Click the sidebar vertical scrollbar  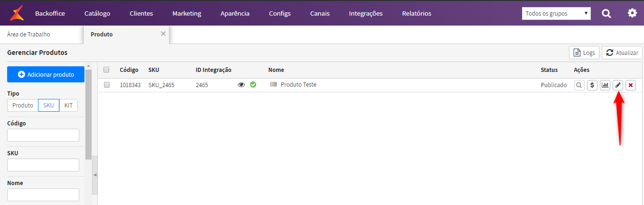click(x=88, y=114)
